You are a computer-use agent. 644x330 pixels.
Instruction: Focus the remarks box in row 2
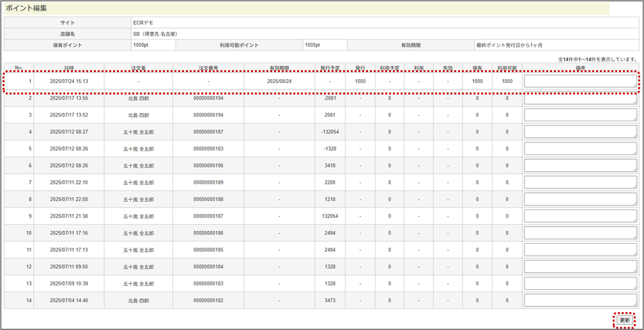coord(580,98)
